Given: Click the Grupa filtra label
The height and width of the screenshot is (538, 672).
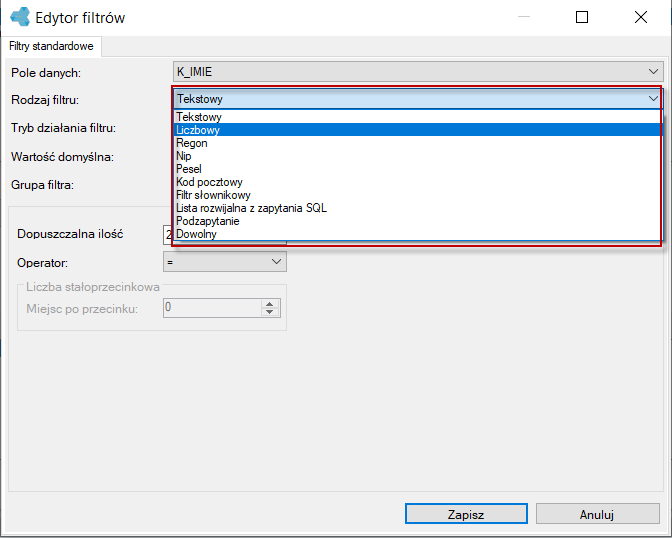Looking at the screenshot, I should point(42,185).
